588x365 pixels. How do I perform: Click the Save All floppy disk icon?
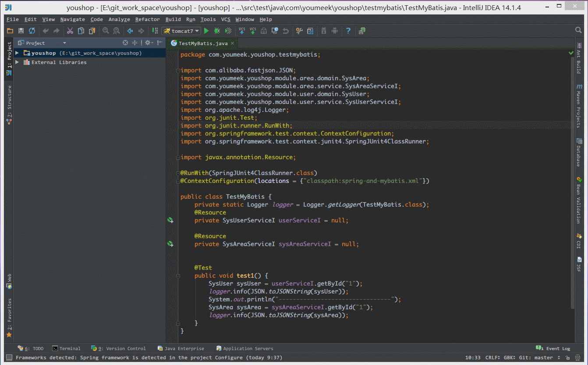(x=21, y=31)
